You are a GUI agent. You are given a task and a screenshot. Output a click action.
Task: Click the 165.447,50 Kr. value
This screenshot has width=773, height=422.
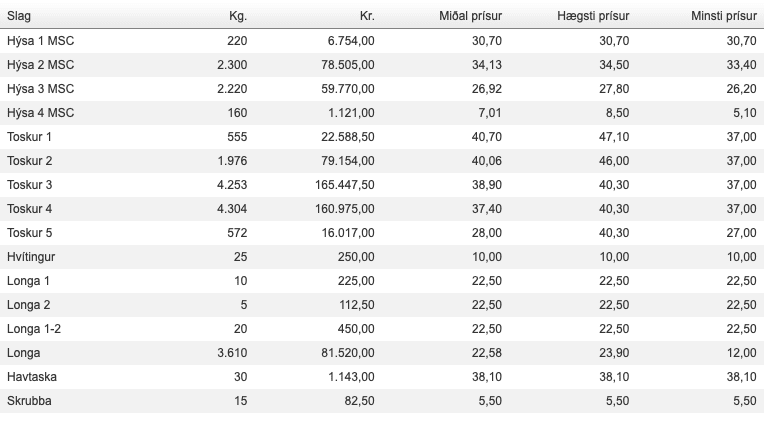point(342,184)
